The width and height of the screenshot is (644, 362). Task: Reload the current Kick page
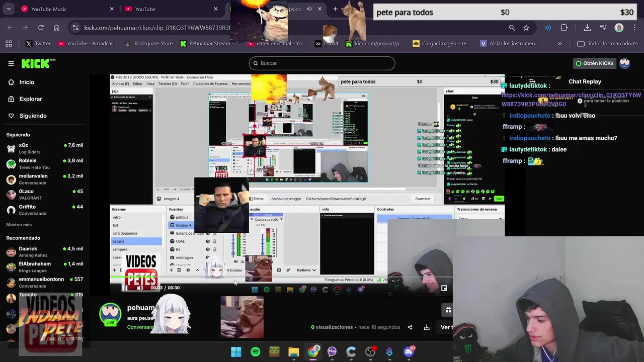(x=41, y=28)
